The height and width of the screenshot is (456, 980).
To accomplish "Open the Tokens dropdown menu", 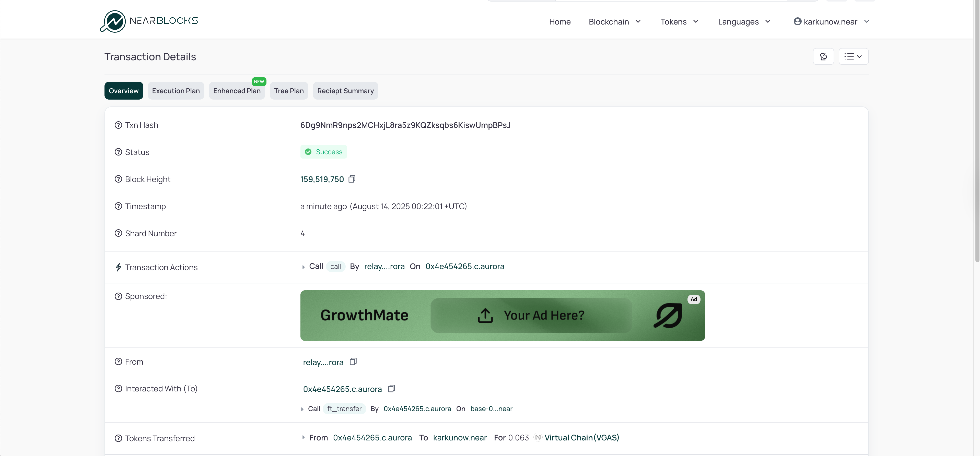I will pos(679,22).
